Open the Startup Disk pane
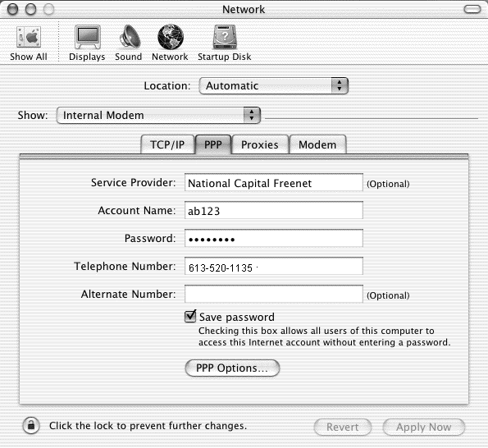Viewport: 488px width, 448px height. click(x=225, y=37)
